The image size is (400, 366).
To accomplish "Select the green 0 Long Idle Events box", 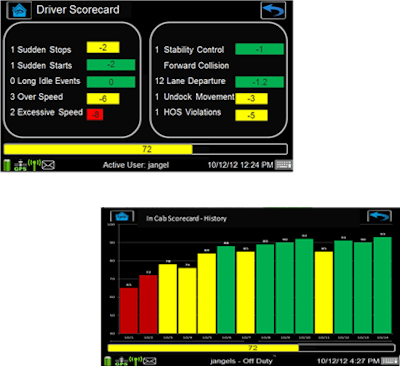I will pos(111,82).
